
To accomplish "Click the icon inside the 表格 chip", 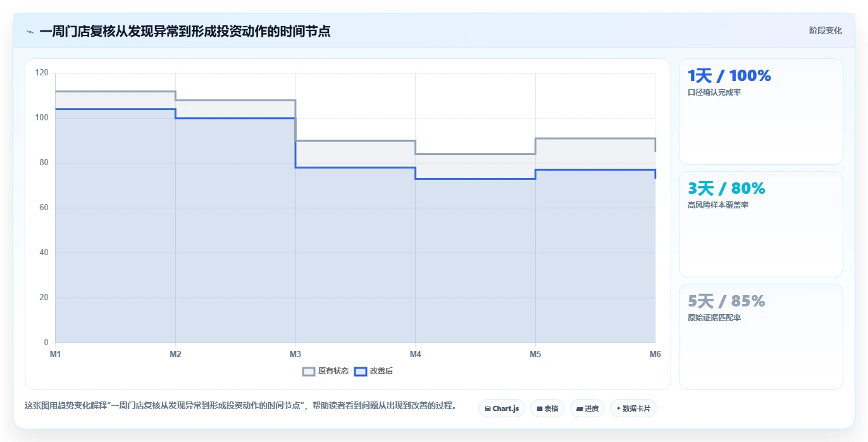I will [x=539, y=409].
